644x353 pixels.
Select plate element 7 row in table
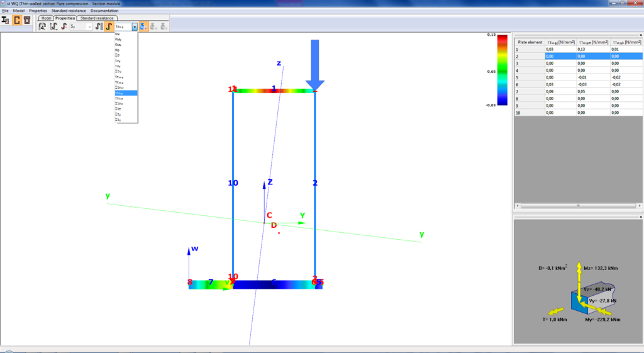coord(579,92)
